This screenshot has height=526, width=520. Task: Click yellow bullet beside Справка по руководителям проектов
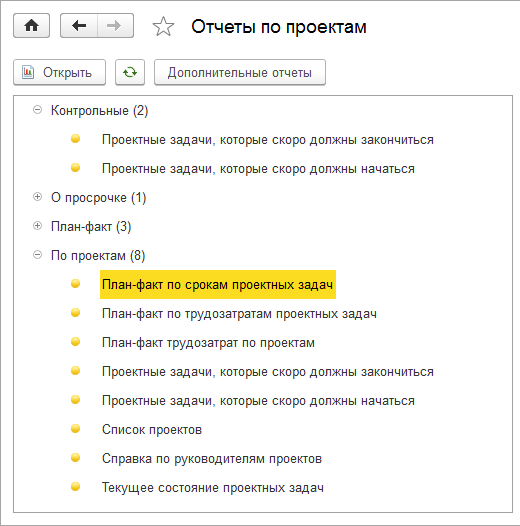[x=75, y=457]
